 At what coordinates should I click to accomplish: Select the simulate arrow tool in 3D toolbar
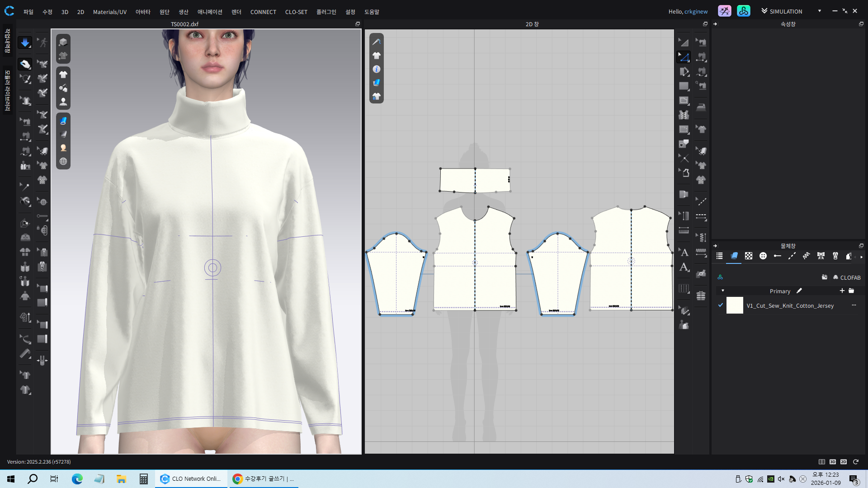coord(25,42)
